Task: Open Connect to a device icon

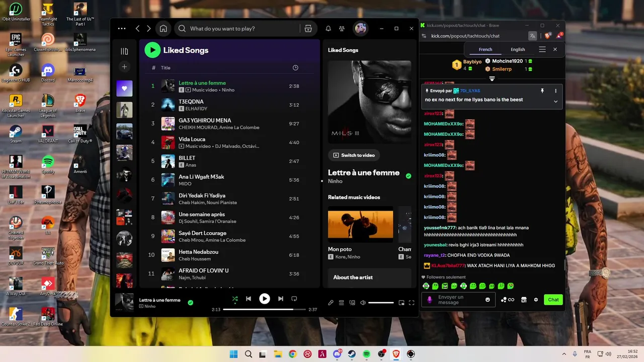Action: click(x=352, y=303)
